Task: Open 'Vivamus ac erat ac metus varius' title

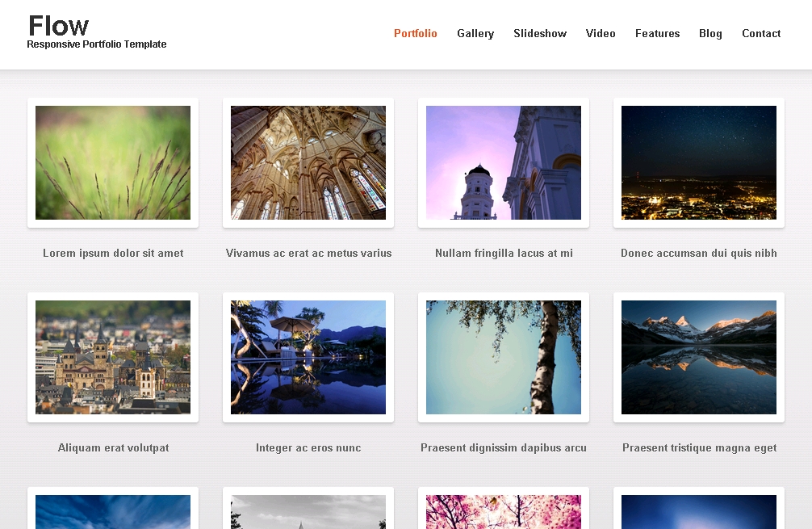Action: (308, 254)
